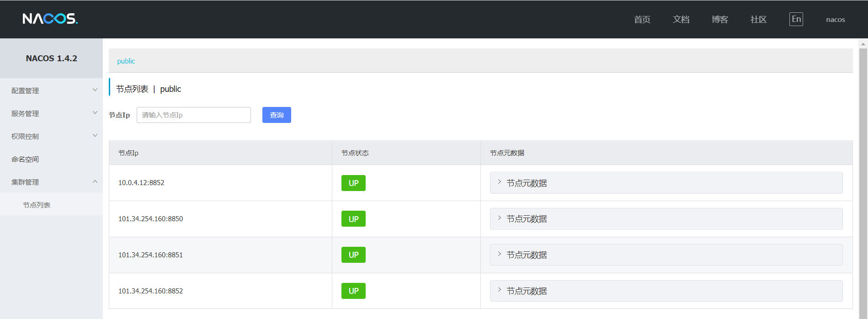Open the 博客 nav link
Viewport: 868px width, 319px height.
(720, 19)
